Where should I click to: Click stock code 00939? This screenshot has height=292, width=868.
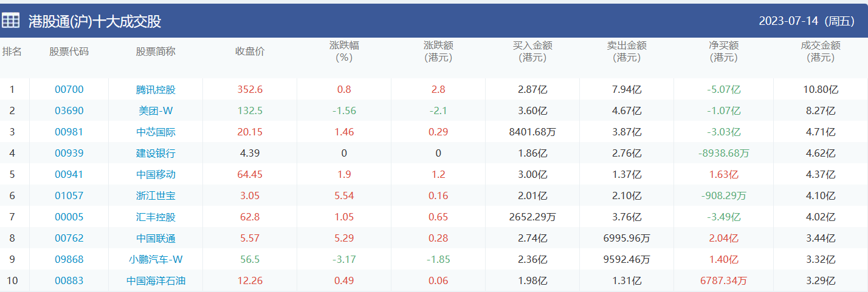tap(69, 153)
